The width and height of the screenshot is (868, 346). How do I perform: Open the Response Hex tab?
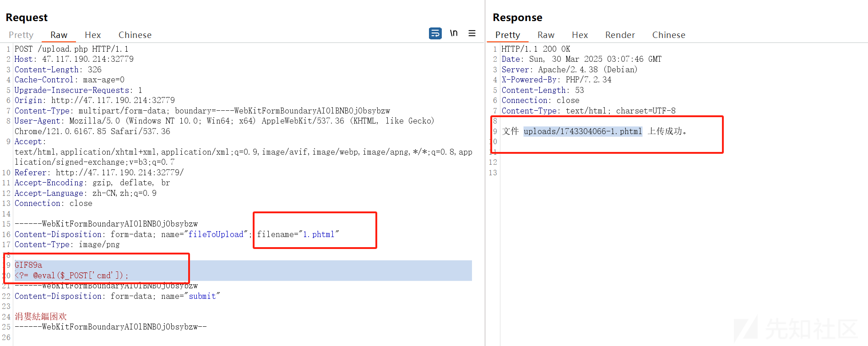point(580,35)
